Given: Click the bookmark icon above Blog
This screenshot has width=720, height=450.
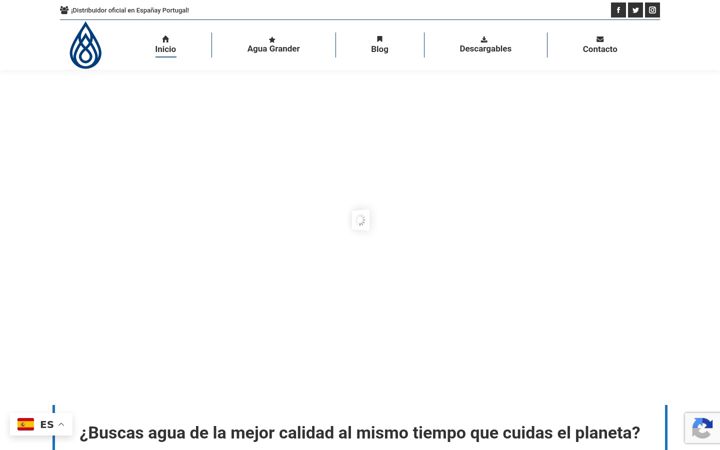Looking at the screenshot, I should 379,39.
